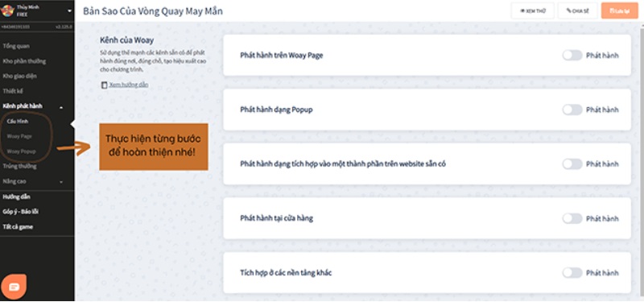This screenshot has height=302, width=644.
Task: Open Góp ý - Báo lỗi menu item
Action: click(21, 212)
